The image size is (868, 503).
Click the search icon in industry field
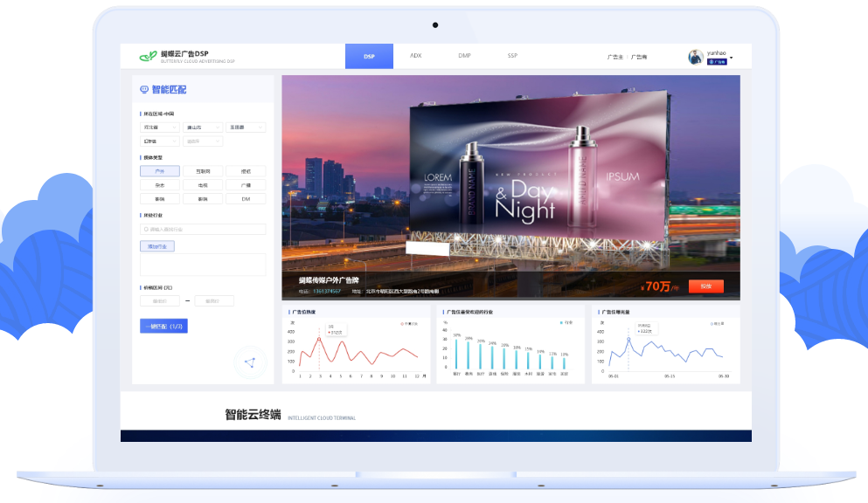pyautogui.click(x=145, y=230)
